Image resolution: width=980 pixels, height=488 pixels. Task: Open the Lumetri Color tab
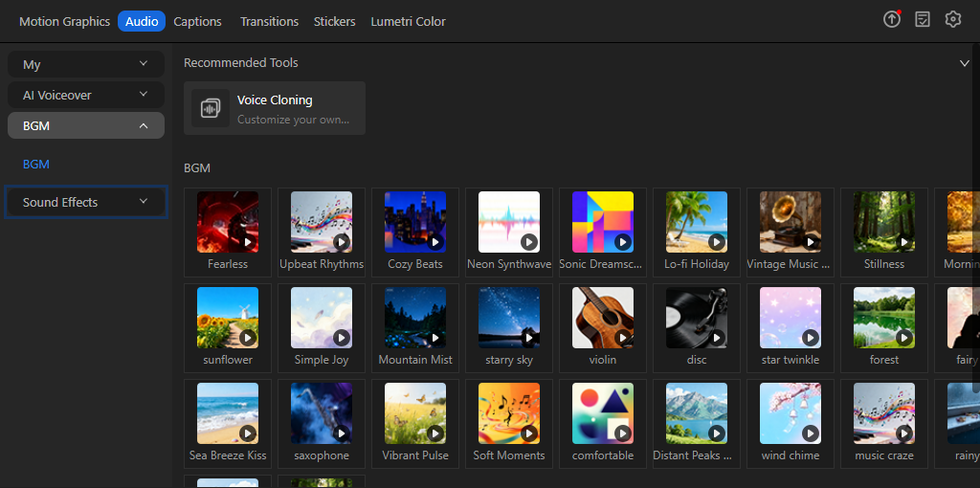click(x=408, y=21)
